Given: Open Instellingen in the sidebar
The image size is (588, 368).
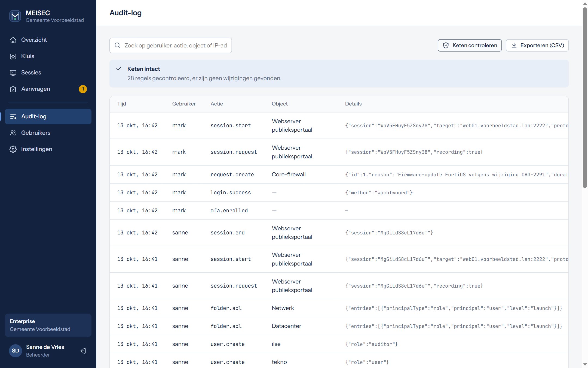Looking at the screenshot, I should pos(48,149).
